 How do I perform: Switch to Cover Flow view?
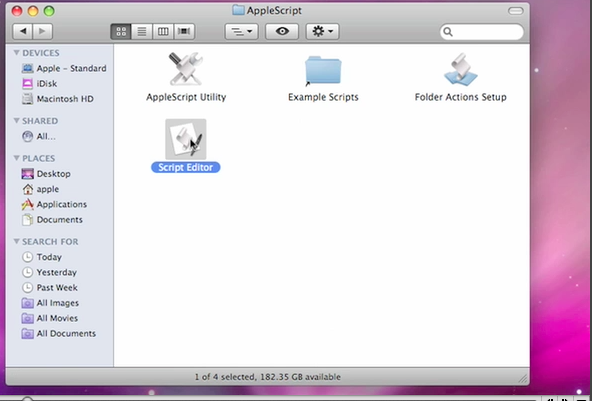point(184,31)
